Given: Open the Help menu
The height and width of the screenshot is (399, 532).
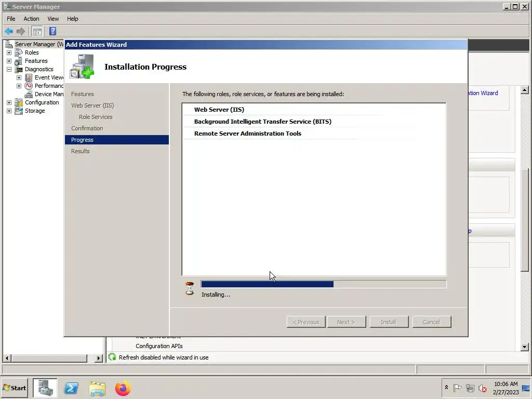Looking at the screenshot, I should (72, 19).
